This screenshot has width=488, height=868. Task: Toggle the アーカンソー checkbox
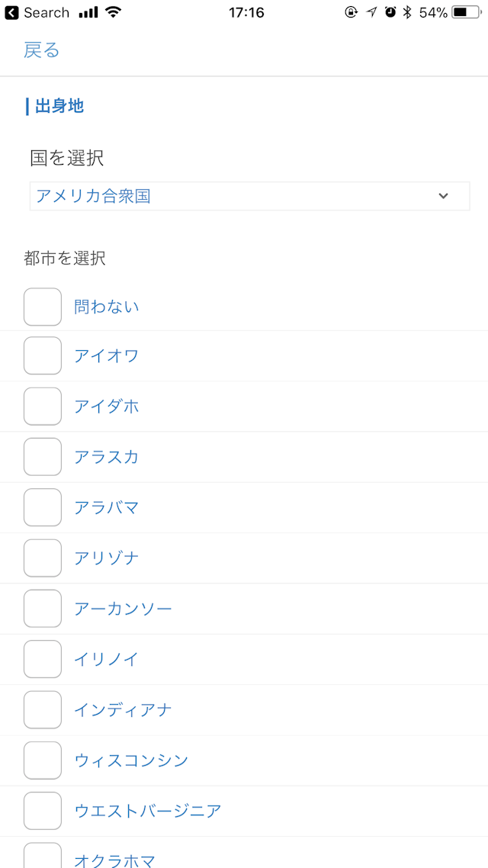(x=43, y=608)
